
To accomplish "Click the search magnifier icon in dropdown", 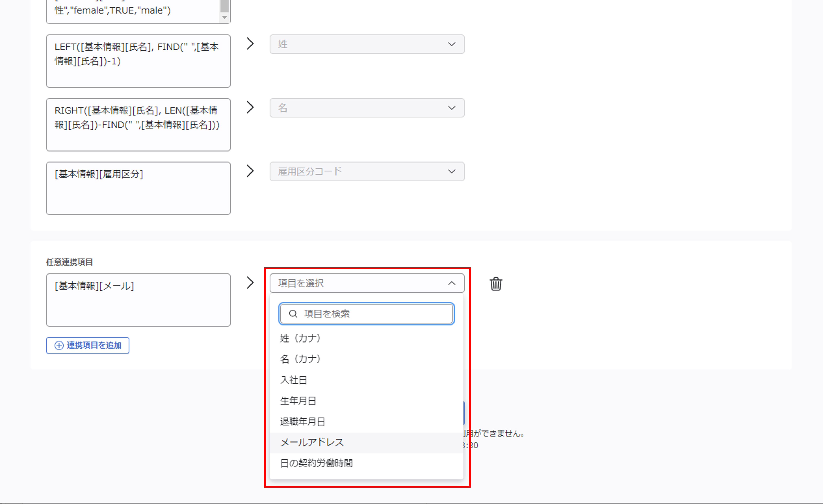I will 293,314.
